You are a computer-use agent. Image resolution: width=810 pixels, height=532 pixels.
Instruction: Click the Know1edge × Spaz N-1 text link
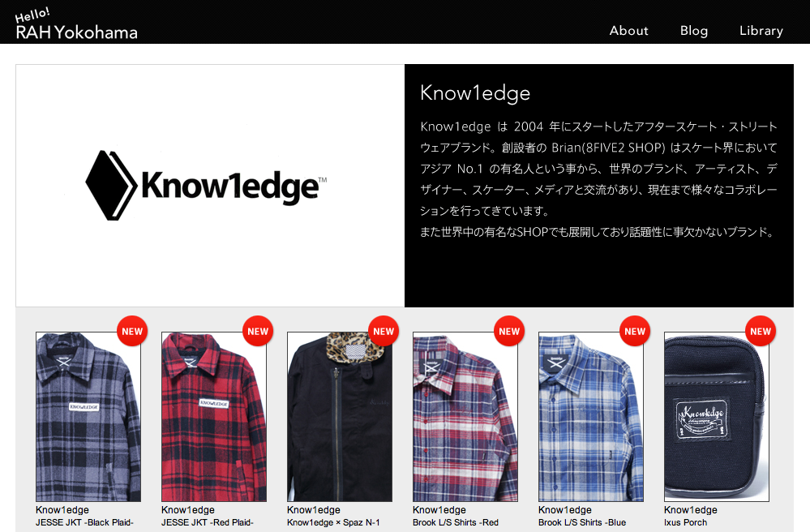click(333, 523)
